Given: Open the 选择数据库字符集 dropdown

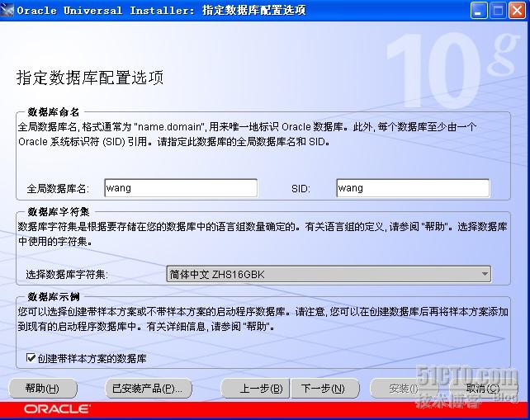Looking at the screenshot, I should (x=329, y=274).
